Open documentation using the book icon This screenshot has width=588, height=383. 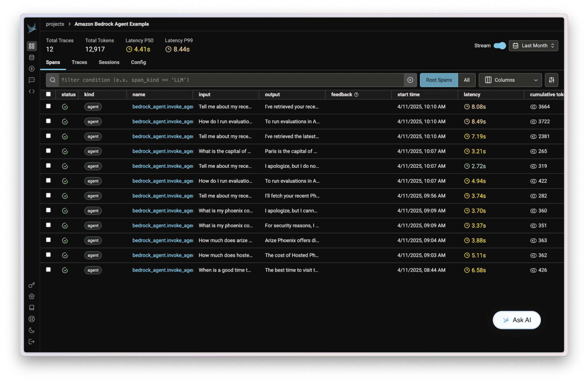(x=32, y=307)
